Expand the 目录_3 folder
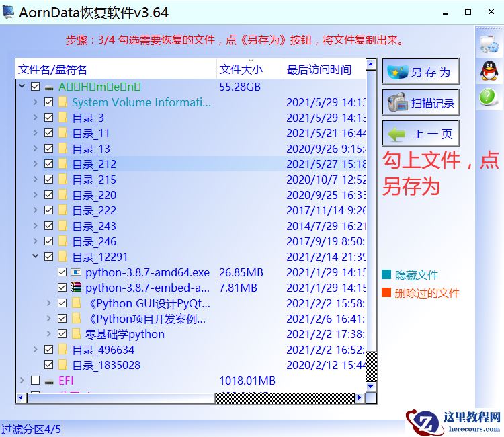 pos(36,118)
